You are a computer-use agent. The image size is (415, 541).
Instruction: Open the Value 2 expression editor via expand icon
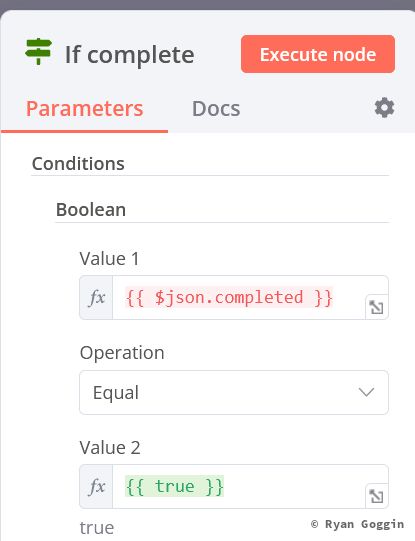376,496
